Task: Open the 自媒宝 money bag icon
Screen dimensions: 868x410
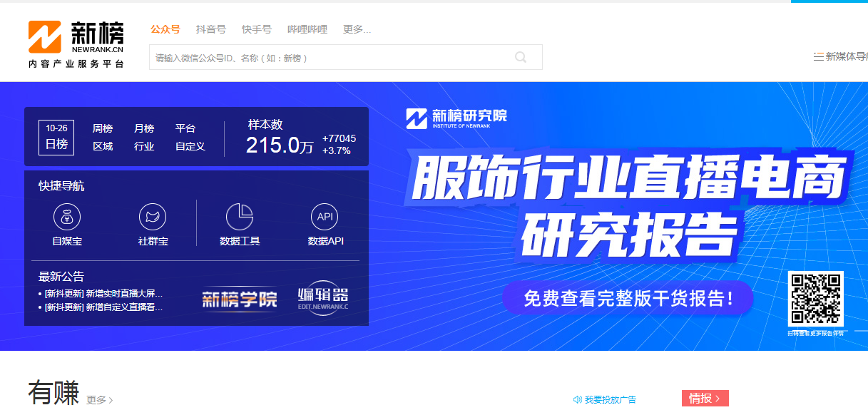Action: pos(67,216)
